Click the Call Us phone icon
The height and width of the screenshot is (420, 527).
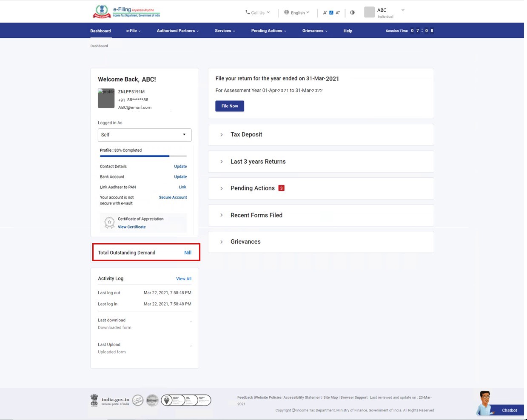(x=248, y=12)
